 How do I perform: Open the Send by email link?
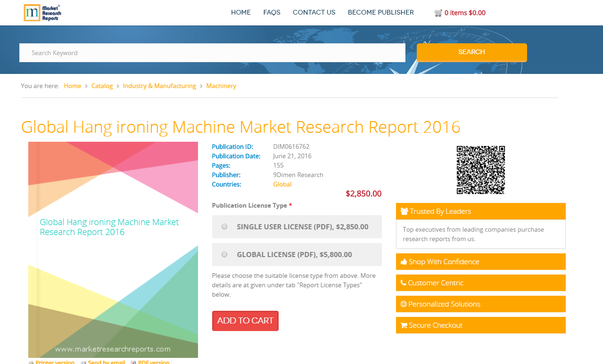point(107,363)
